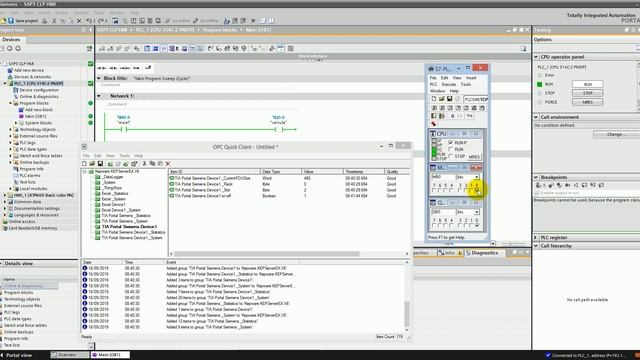Screen dimensions: 640x360
Task: Toggle bit 4 checkbox of QB0 output
Action: (x=451, y=225)
